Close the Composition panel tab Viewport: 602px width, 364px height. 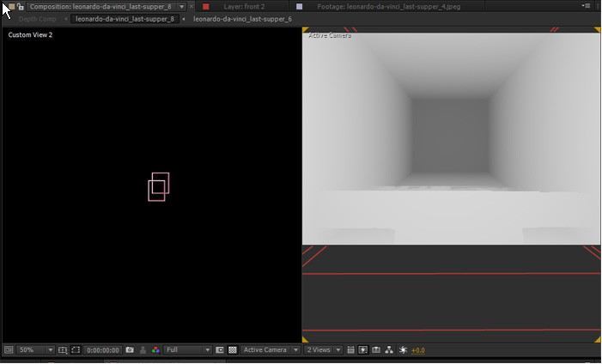tap(192, 7)
